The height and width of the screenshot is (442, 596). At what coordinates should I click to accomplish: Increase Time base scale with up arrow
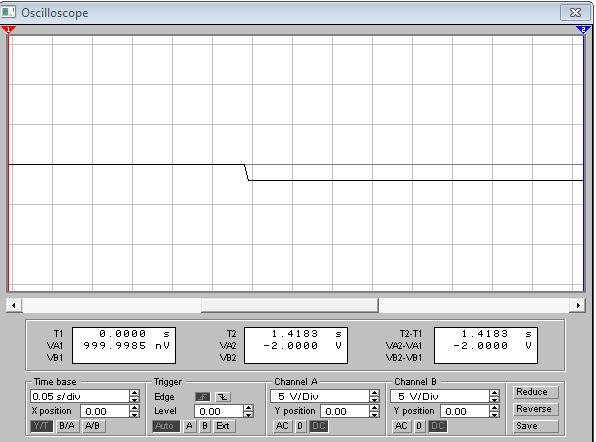point(134,393)
